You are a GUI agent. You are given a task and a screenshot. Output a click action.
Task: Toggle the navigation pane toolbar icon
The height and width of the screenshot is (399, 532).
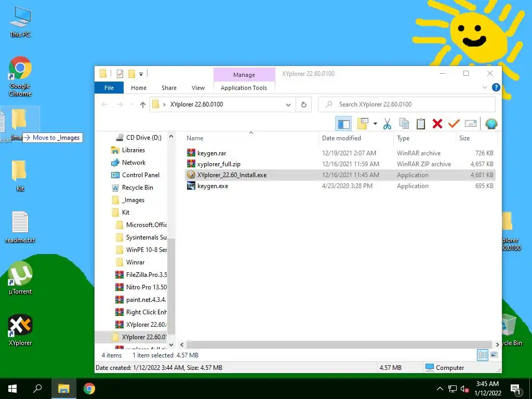pos(343,124)
